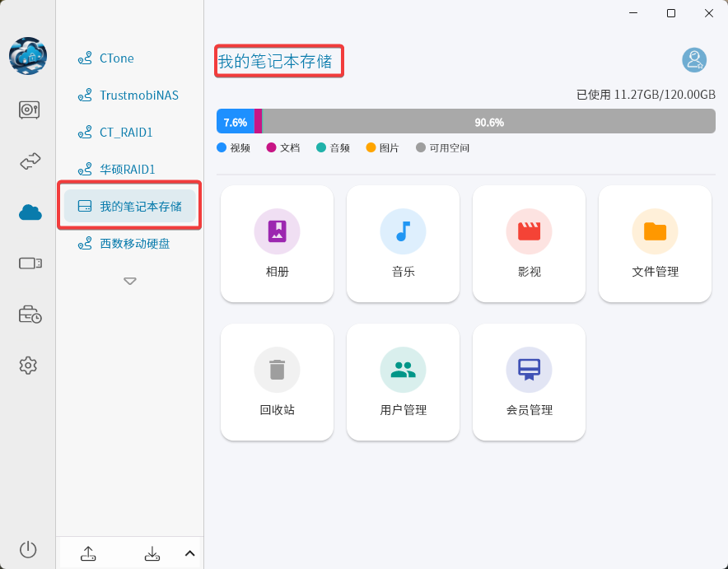This screenshot has width=728, height=569.
Task: Select TrustmobiNAS device
Action: click(138, 96)
